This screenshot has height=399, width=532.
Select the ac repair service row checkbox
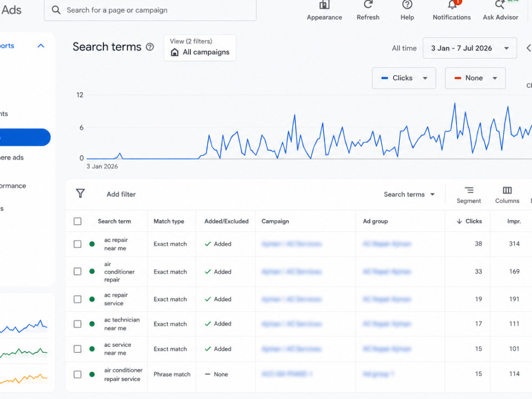(77, 299)
